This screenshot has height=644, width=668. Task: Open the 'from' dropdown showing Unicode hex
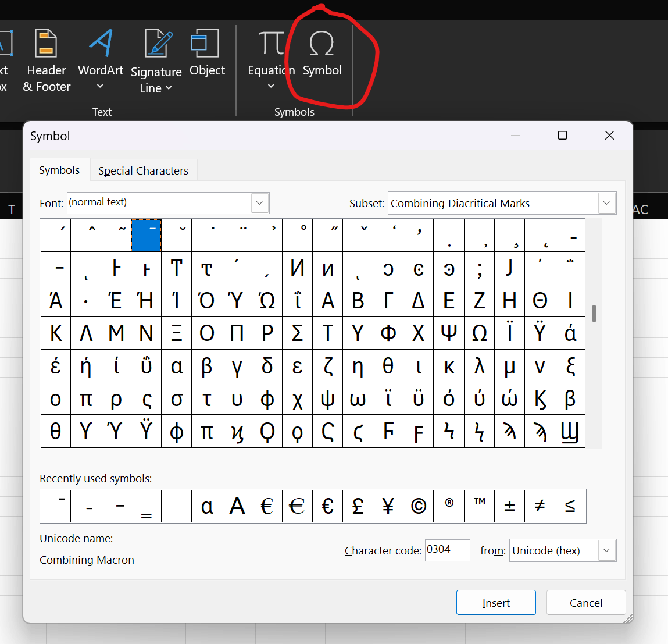pyautogui.click(x=606, y=550)
